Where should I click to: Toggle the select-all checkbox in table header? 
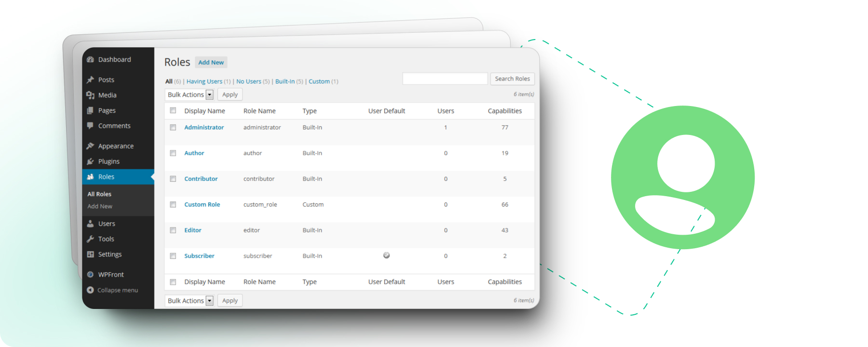173,111
